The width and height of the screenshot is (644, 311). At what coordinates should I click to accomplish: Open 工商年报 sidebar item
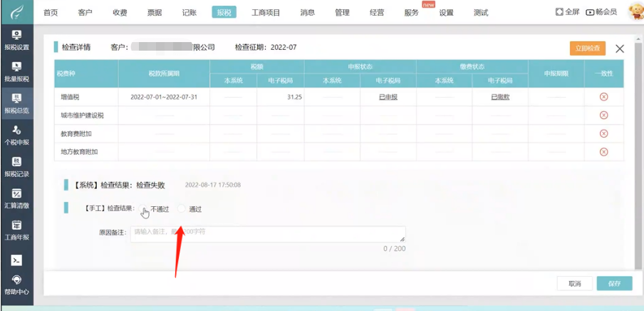pos(16,230)
